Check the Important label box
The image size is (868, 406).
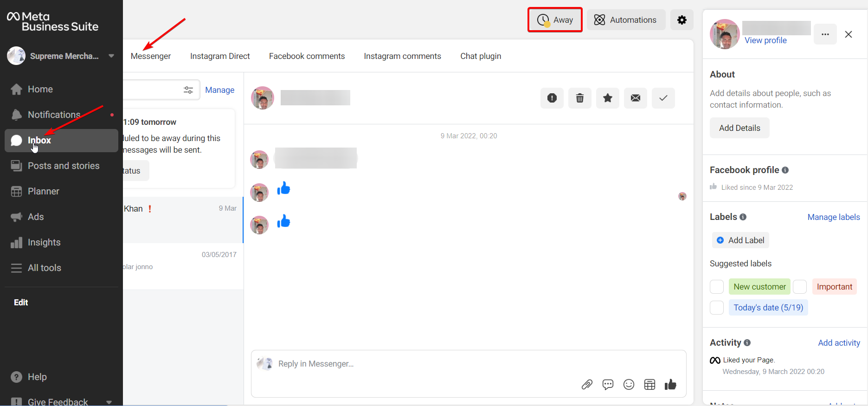[x=800, y=287]
